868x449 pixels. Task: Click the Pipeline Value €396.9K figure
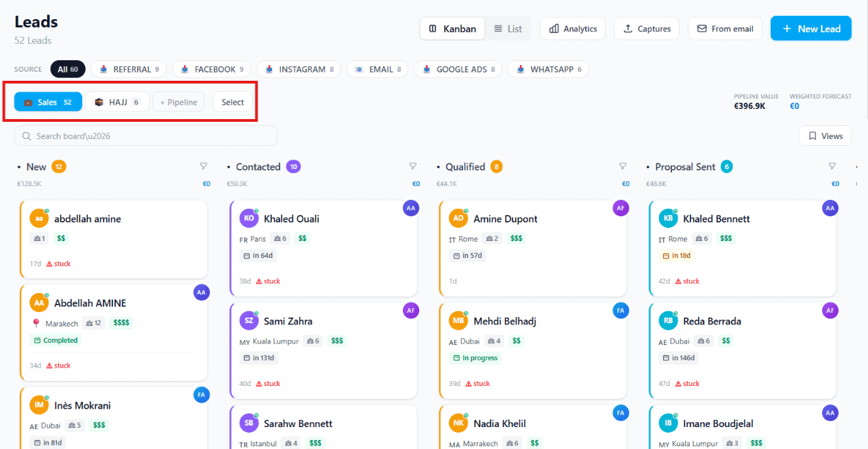click(751, 106)
